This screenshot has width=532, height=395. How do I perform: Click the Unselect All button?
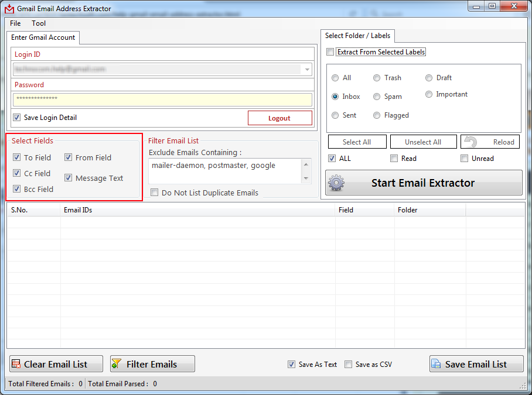point(423,142)
